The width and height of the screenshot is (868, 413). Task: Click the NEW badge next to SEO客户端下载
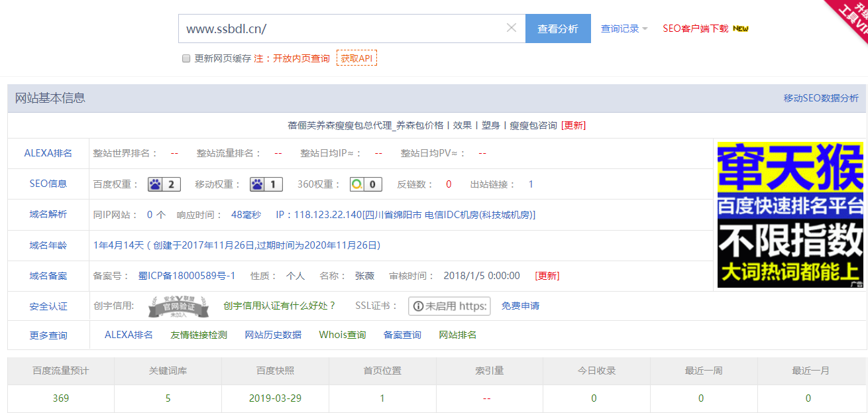[x=742, y=28]
